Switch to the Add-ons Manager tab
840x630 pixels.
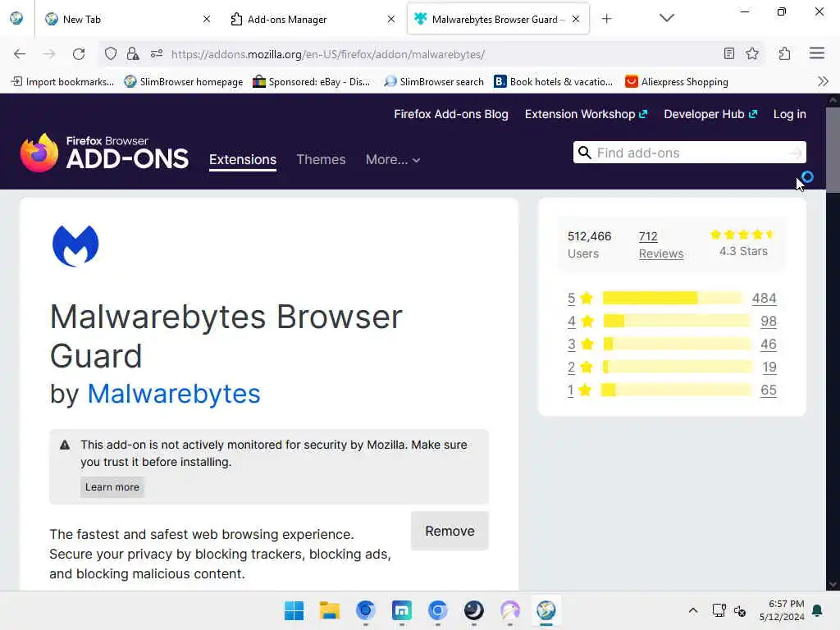[x=313, y=20]
